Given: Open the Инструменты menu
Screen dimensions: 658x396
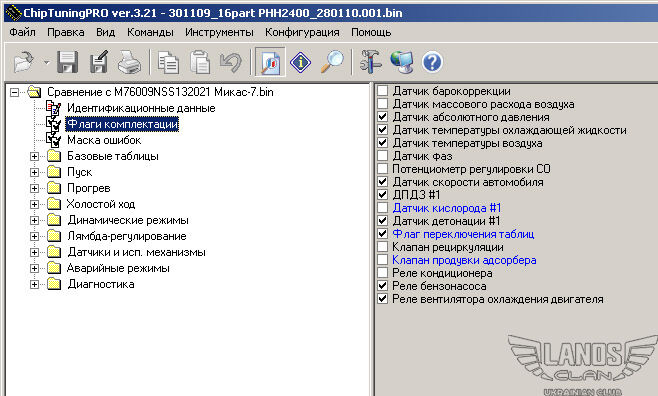Looking at the screenshot, I should click(219, 32).
